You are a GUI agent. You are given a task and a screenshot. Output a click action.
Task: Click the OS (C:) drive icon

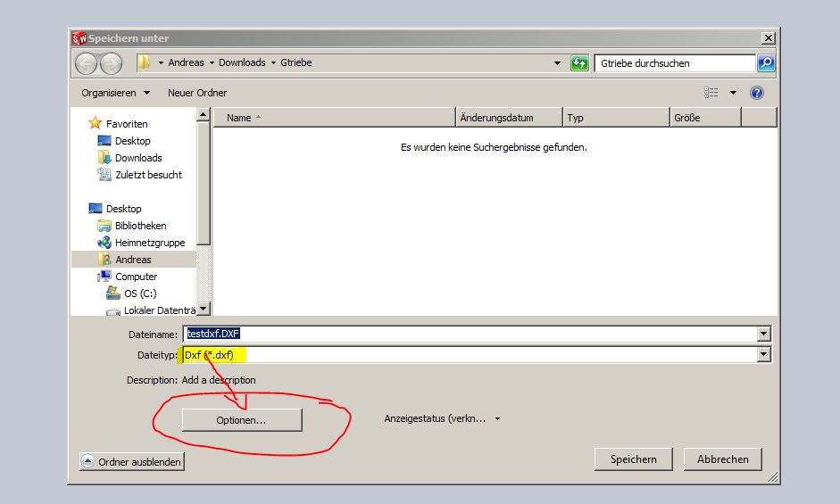[113, 293]
